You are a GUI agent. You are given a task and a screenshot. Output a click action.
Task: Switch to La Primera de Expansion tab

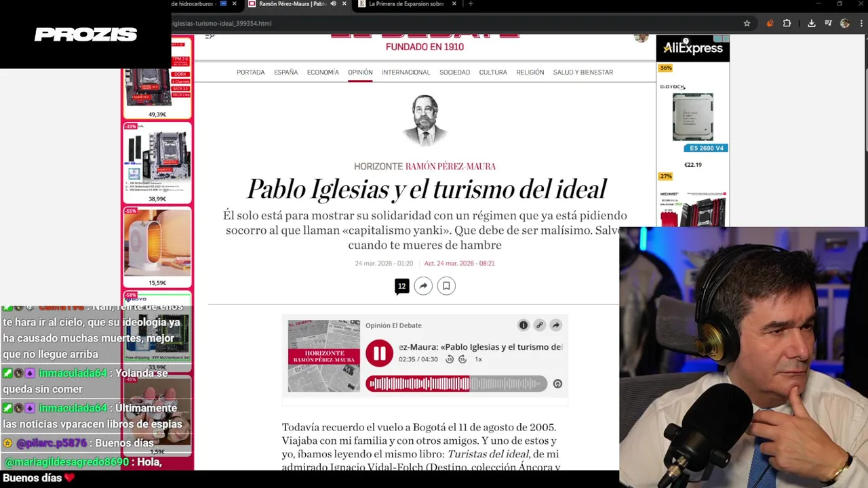406,4
